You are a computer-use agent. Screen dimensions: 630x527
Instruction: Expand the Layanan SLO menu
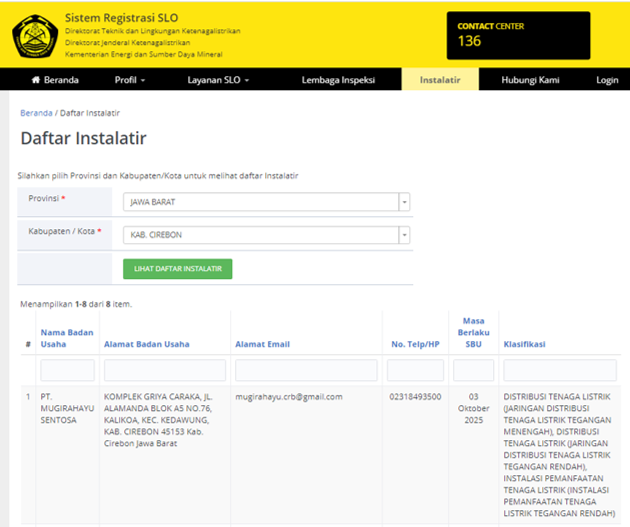pos(218,80)
